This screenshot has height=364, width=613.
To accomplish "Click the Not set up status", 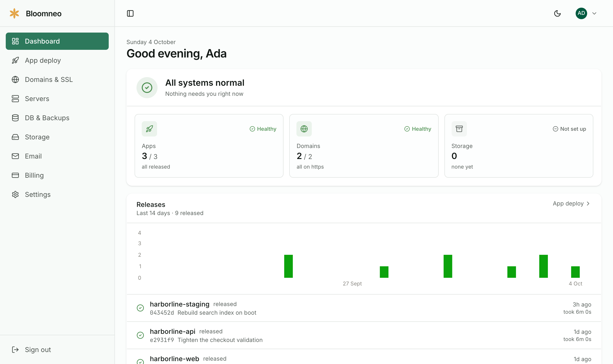I will [569, 129].
